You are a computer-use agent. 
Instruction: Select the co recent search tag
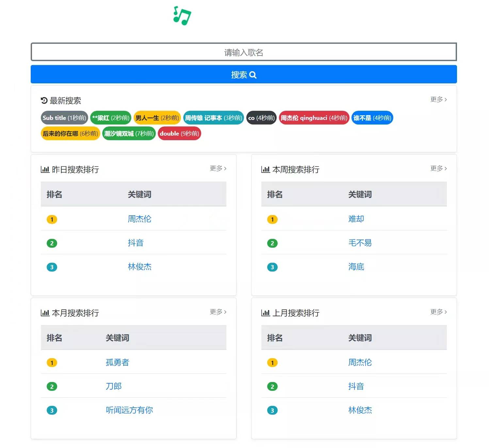(261, 118)
